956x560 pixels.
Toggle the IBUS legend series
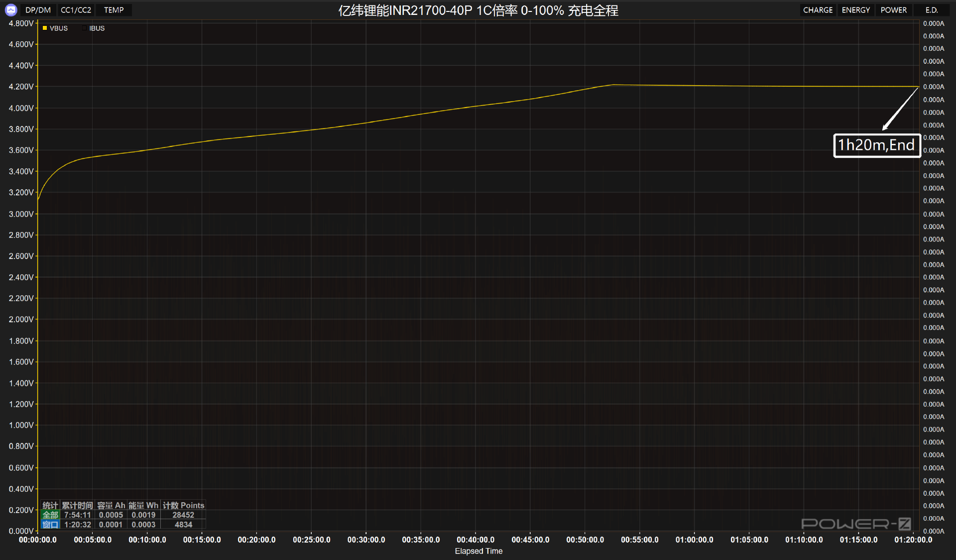tap(94, 28)
